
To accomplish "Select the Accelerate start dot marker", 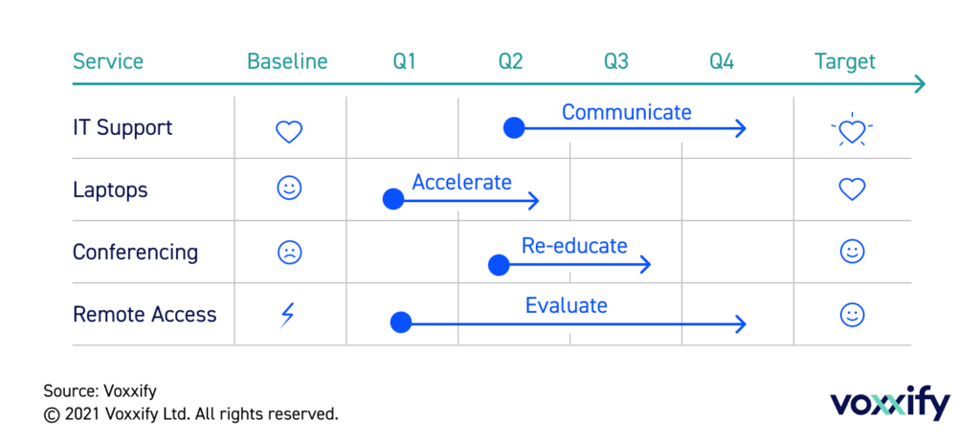I will (x=393, y=200).
